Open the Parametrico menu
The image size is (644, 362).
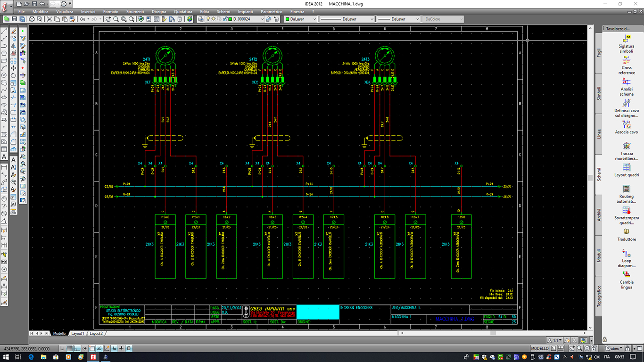[272, 11]
